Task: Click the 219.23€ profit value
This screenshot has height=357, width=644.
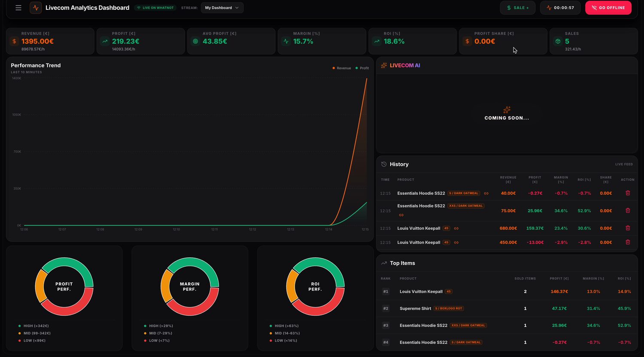Action: (x=126, y=41)
